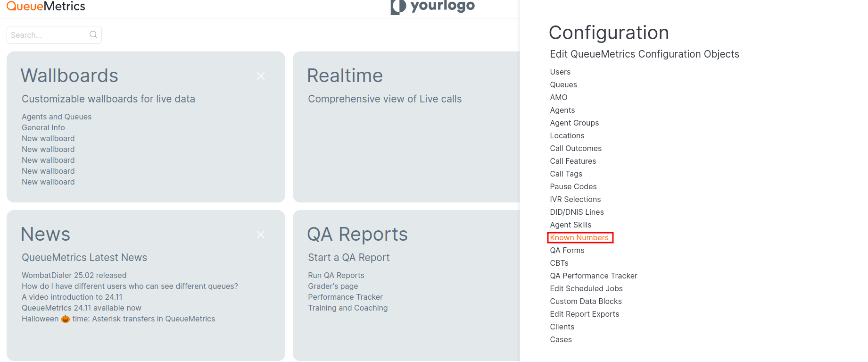Open Run QA Reports
This screenshot has width=868, height=362.
[x=336, y=275]
